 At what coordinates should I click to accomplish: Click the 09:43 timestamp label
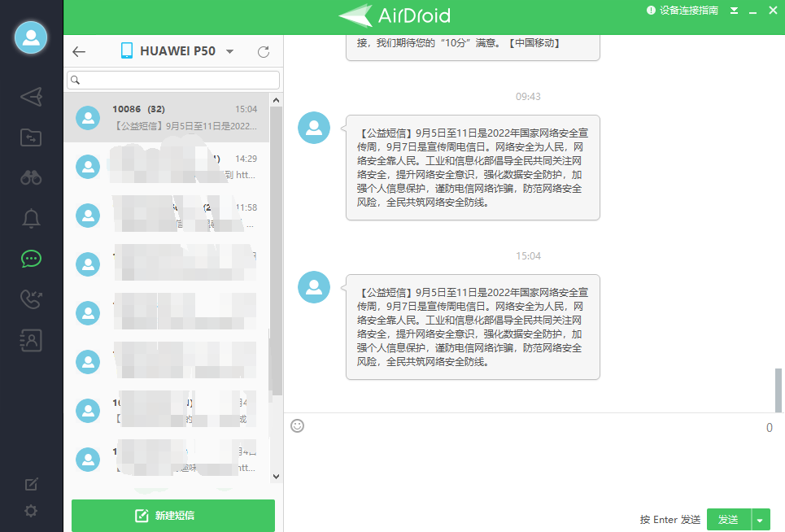tap(528, 97)
